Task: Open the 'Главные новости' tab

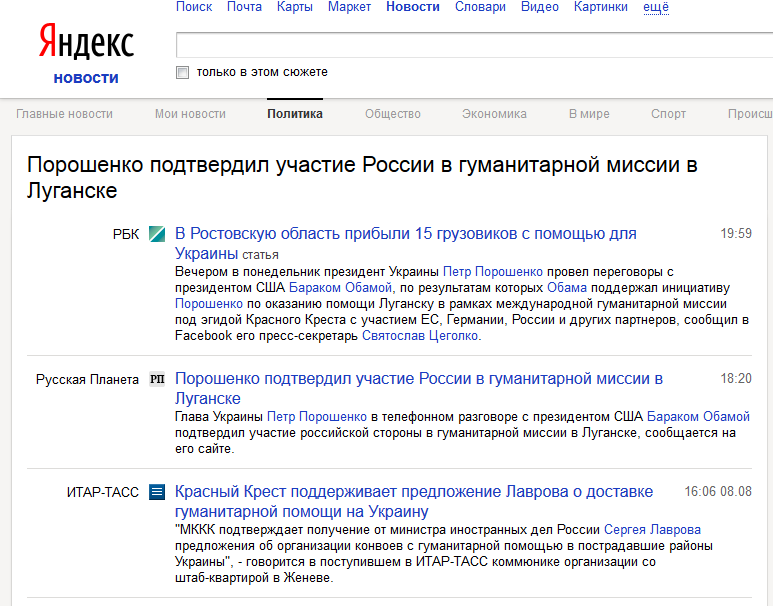Action: click(x=64, y=114)
